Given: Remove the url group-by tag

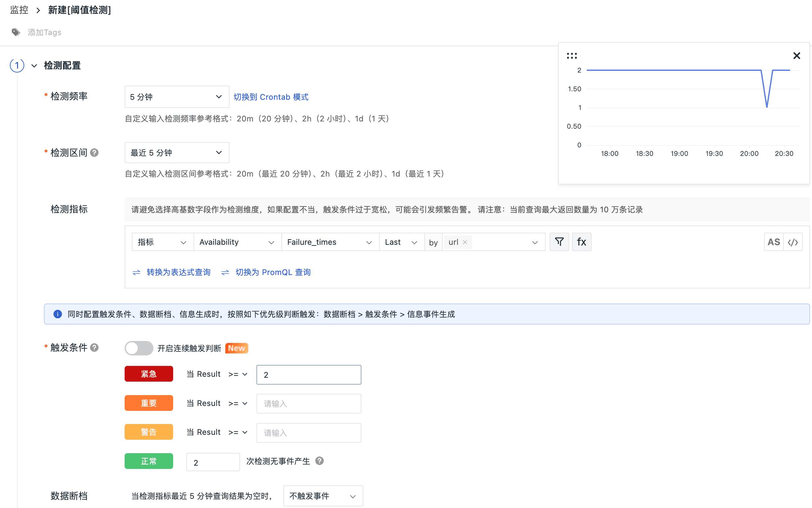Looking at the screenshot, I should 465,242.
